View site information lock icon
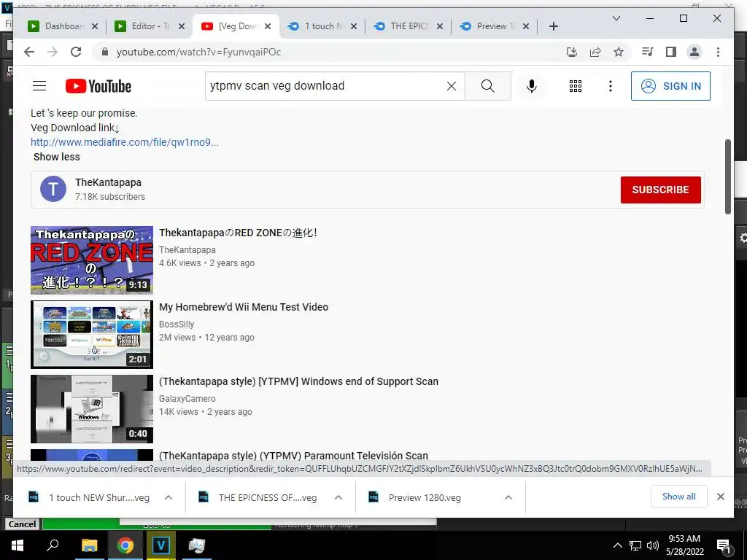 tap(105, 52)
